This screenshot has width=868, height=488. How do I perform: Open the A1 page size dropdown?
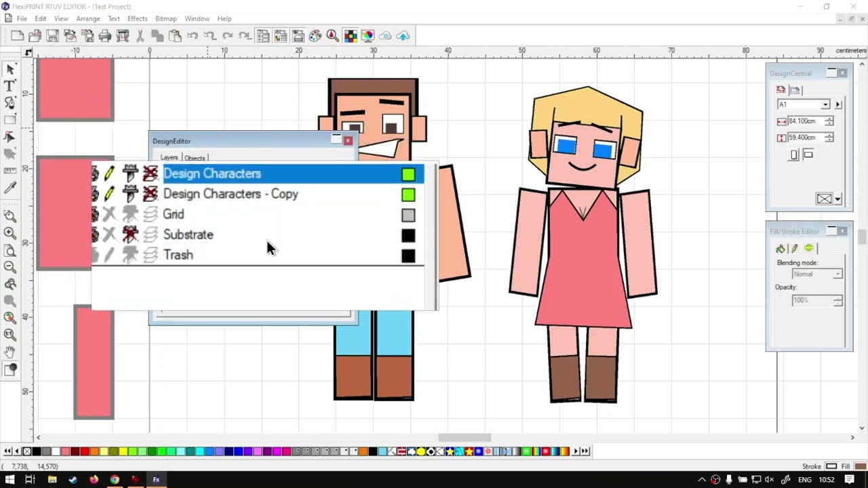(x=825, y=104)
